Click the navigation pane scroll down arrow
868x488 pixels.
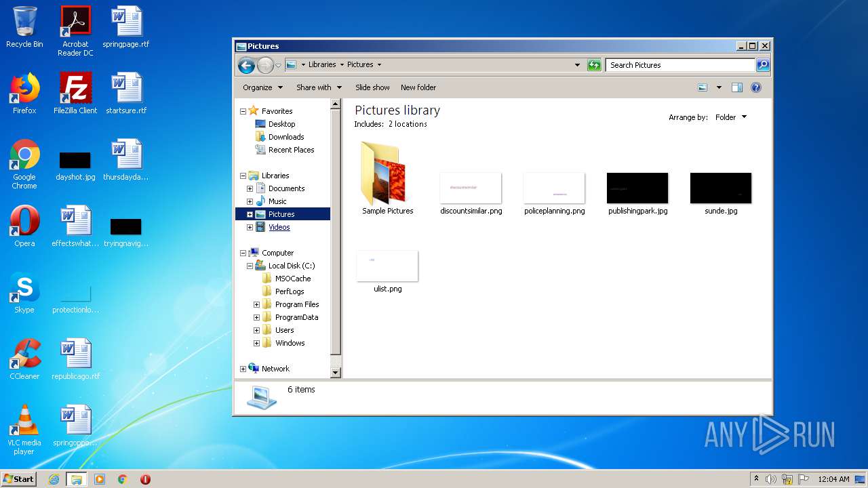pyautogui.click(x=335, y=372)
